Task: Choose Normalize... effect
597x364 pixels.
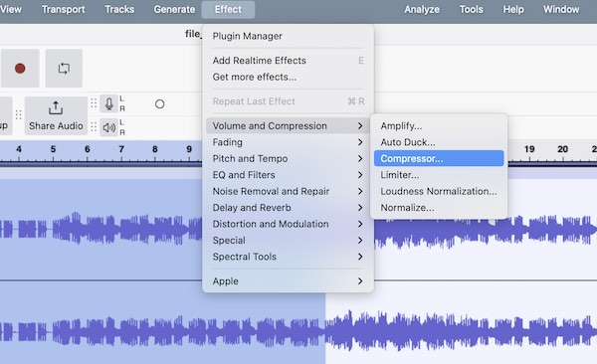Action: (439, 208)
